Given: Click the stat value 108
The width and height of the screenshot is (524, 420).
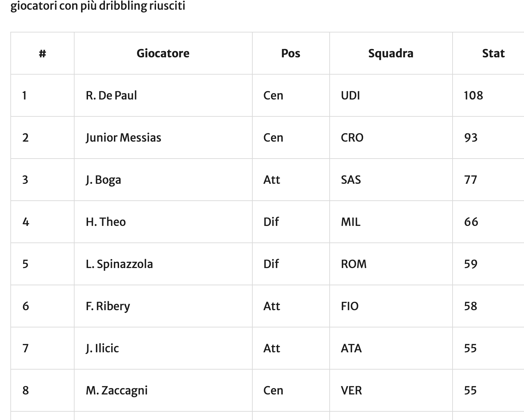Looking at the screenshot, I should coord(473,95).
